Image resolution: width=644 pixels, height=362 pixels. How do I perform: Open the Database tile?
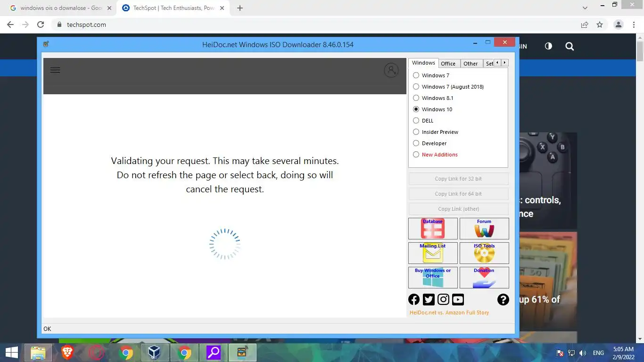pyautogui.click(x=433, y=228)
